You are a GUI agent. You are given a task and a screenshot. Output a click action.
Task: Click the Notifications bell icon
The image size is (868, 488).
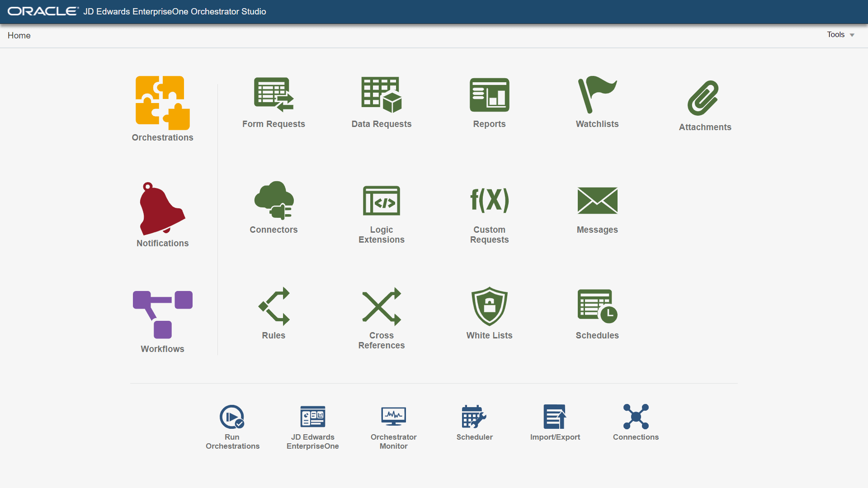[162, 209]
